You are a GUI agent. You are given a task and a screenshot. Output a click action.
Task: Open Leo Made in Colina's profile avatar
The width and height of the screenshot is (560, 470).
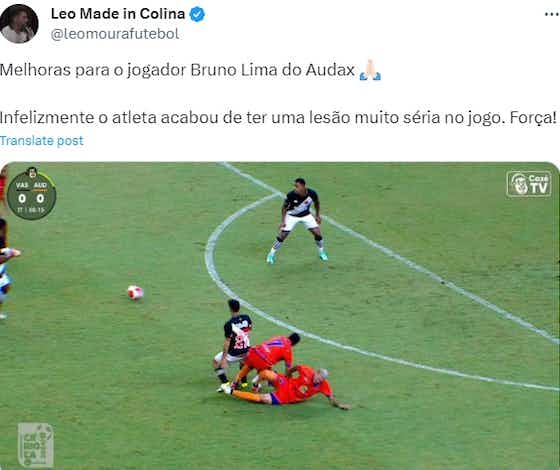tap(19, 24)
